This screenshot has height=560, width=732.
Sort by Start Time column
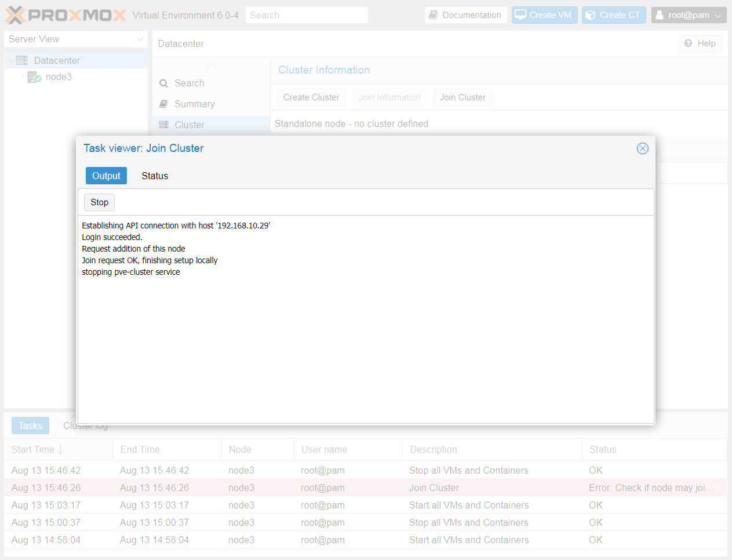(59, 449)
